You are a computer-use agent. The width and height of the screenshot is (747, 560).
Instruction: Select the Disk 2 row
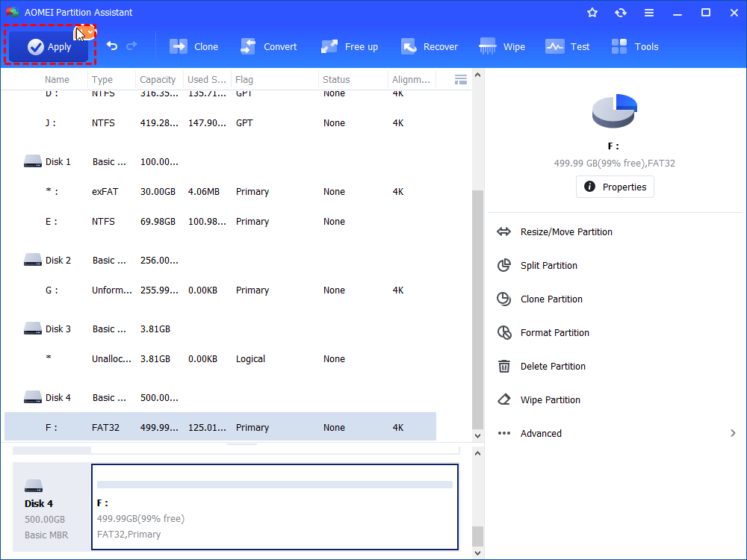(x=220, y=261)
